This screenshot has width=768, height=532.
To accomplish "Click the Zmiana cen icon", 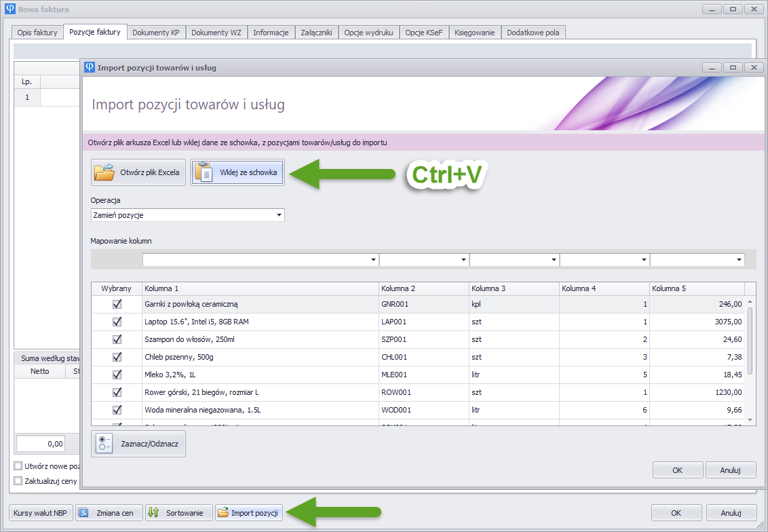I will click(84, 513).
